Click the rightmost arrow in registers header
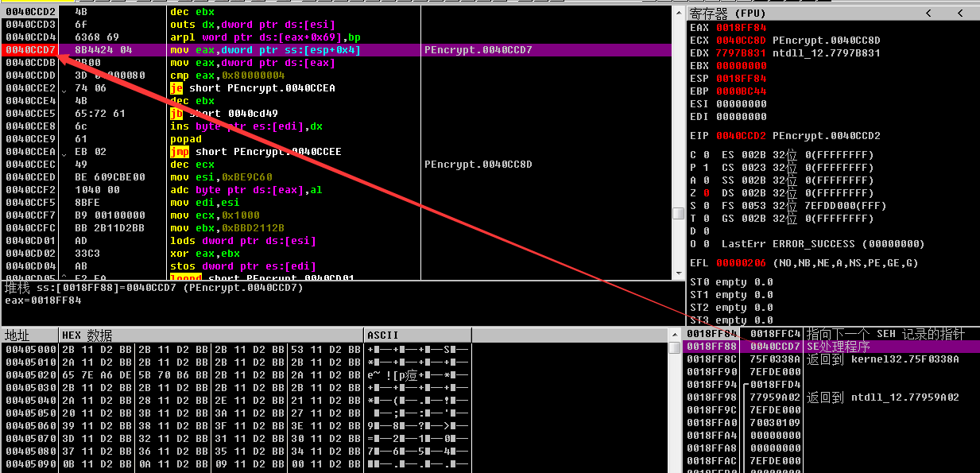 coord(962,14)
